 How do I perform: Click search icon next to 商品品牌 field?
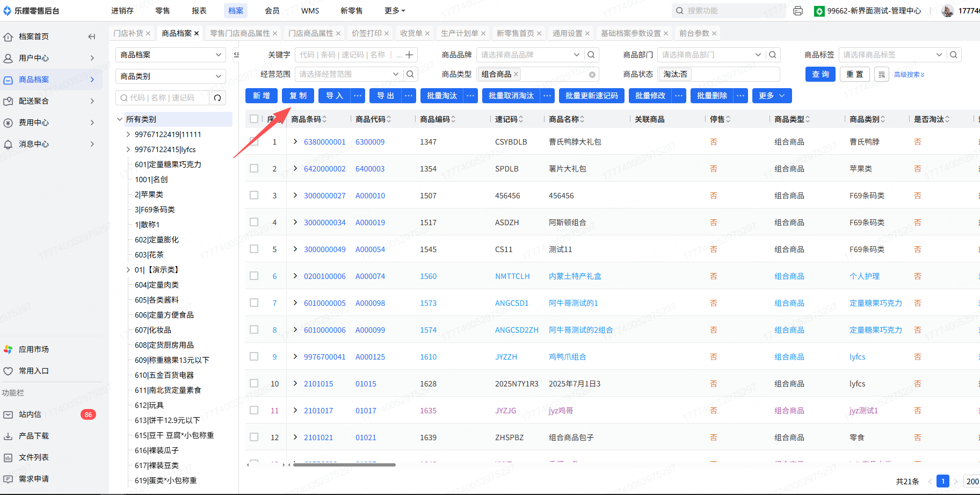(x=591, y=55)
